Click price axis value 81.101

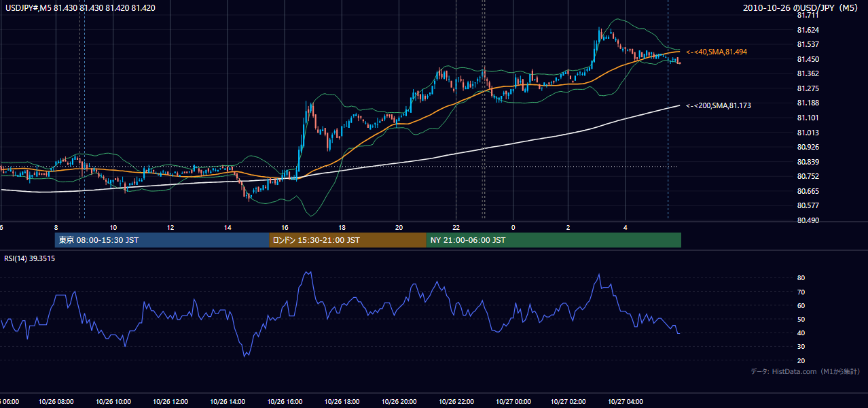[808, 118]
